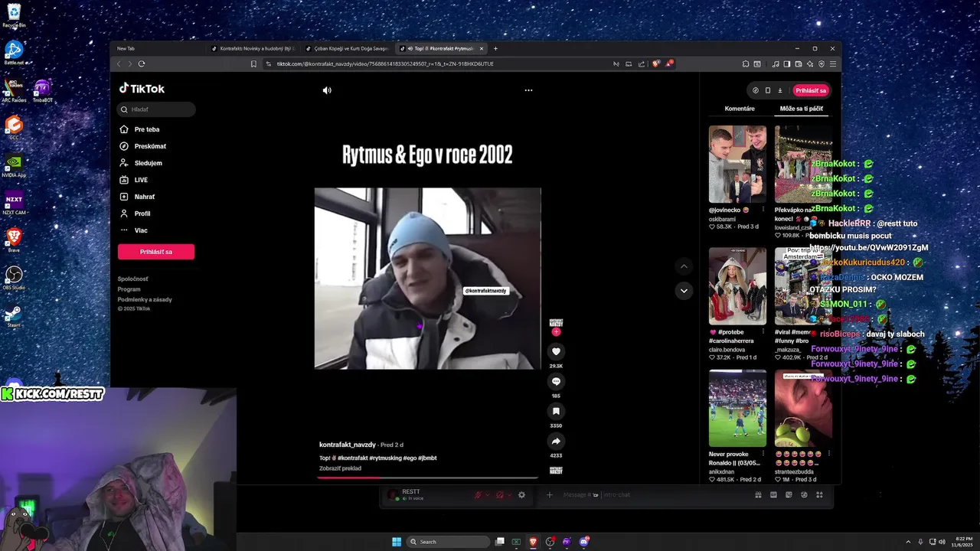Expand the Program footer section
This screenshot has width=980, height=551.
click(x=129, y=289)
